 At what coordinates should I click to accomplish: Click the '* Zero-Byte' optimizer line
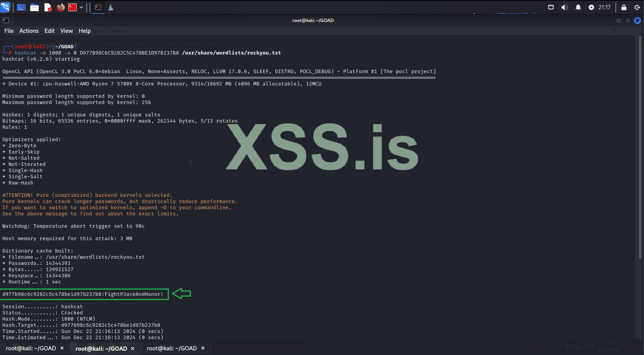pyautogui.click(x=19, y=146)
